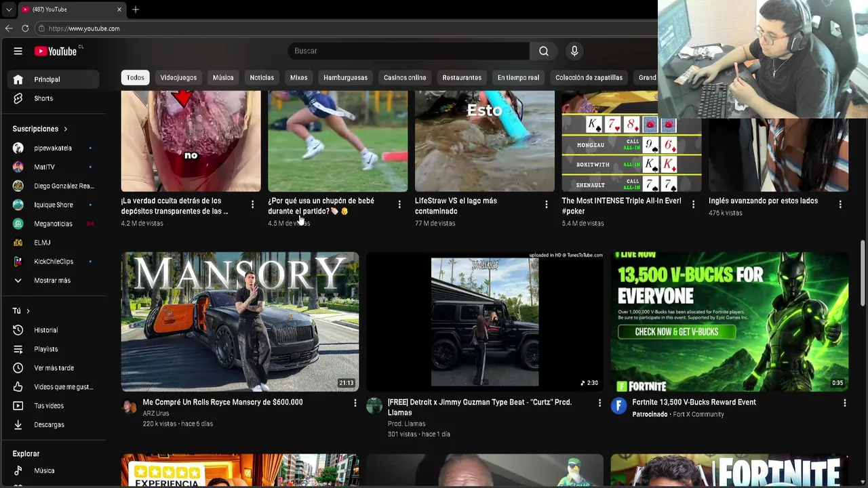Activate voice search microphone
868x488 pixels.
coord(574,51)
